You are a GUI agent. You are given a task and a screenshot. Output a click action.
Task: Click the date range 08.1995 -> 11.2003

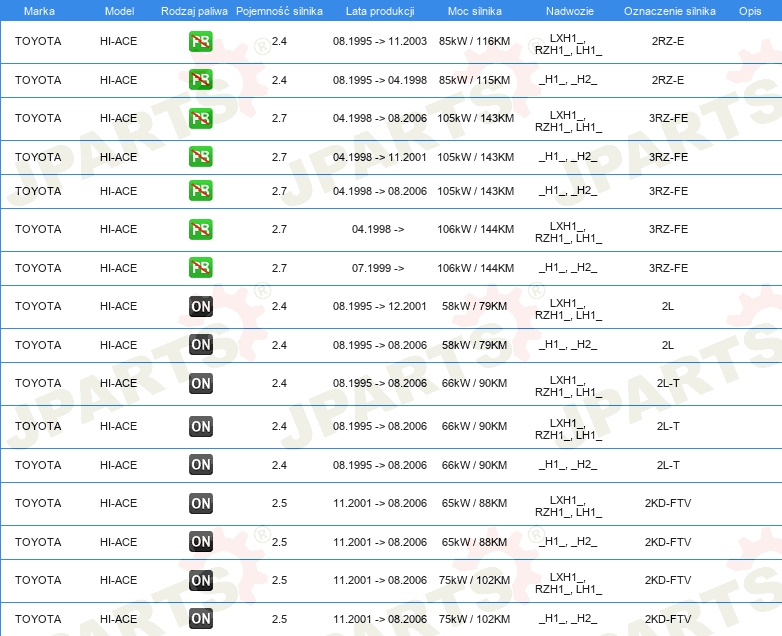pos(380,41)
